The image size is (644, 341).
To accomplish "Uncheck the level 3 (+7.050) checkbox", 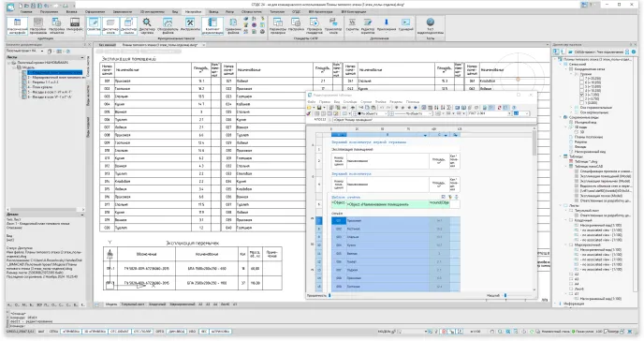I will (x=581, y=95).
